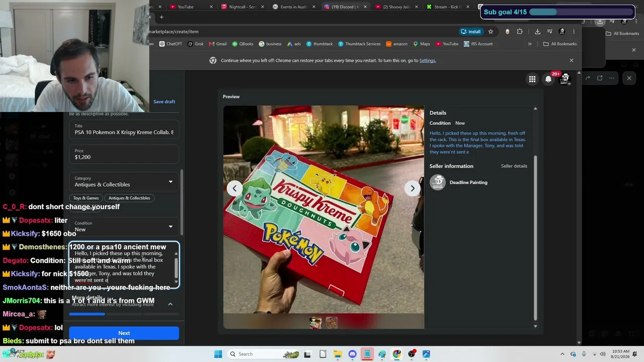Switch to the Stream - Kick tab
This screenshot has height=362, width=644.
447,7
